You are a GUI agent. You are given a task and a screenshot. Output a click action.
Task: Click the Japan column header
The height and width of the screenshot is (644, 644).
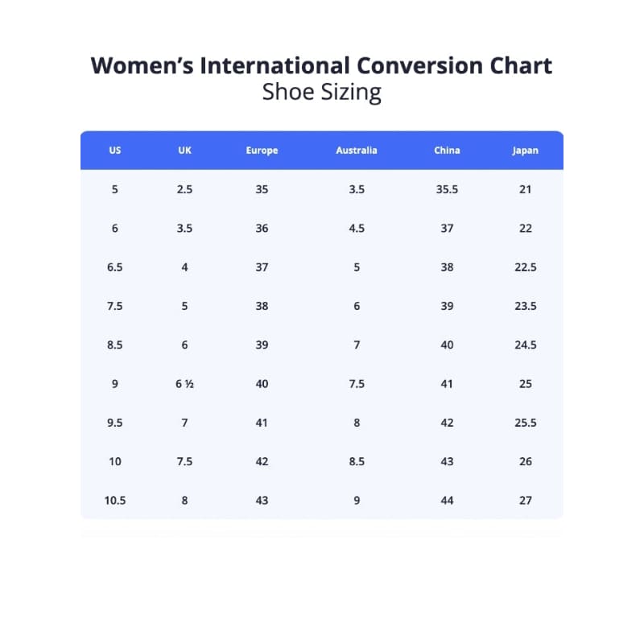click(x=526, y=151)
